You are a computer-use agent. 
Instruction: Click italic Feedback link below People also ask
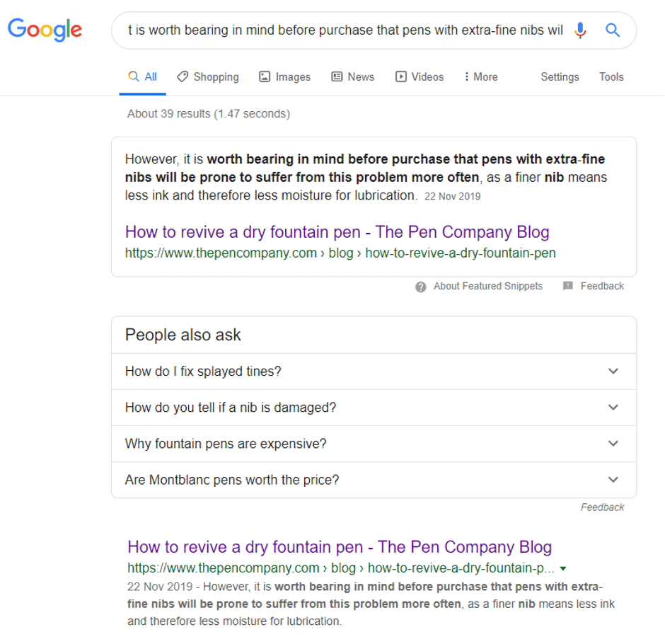(x=602, y=507)
